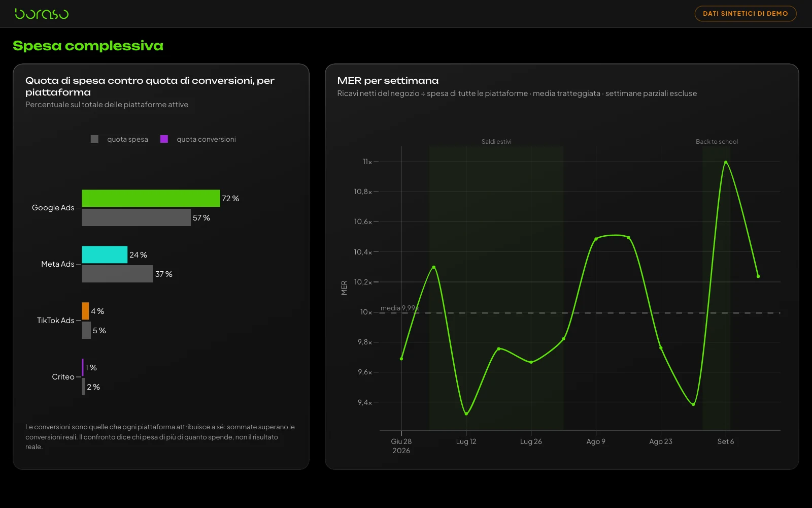Click the DATI SINTETICI DI DEMO badge

(745, 14)
